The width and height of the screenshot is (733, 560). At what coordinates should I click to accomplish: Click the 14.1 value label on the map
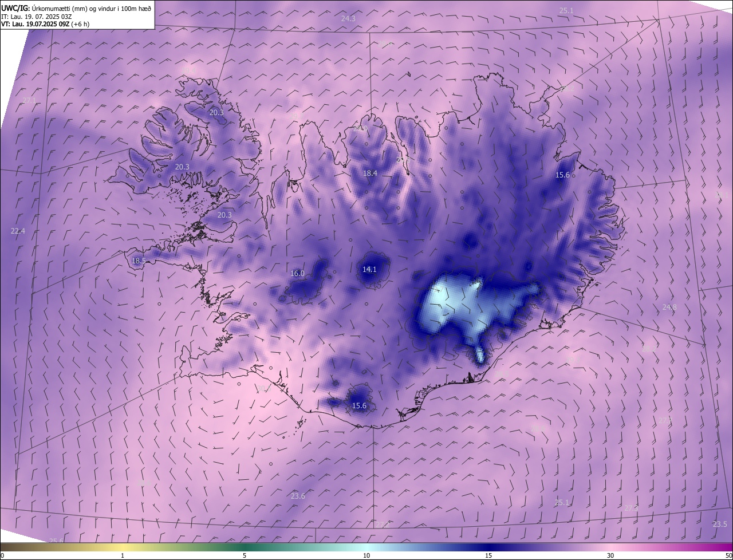tap(369, 269)
